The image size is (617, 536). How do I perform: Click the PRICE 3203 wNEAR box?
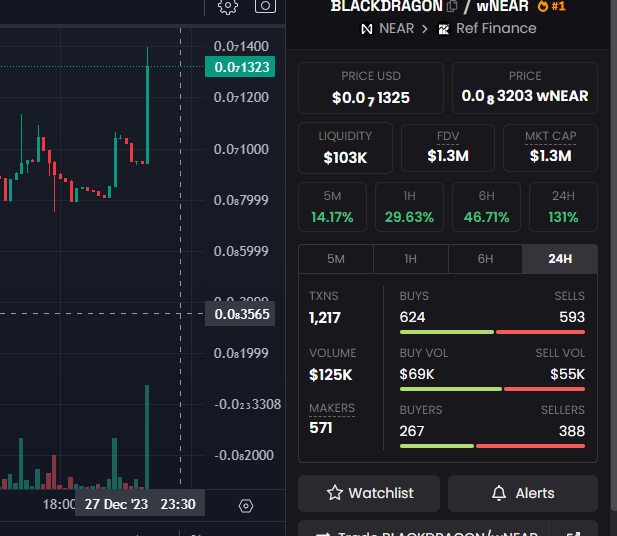point(525,88)
